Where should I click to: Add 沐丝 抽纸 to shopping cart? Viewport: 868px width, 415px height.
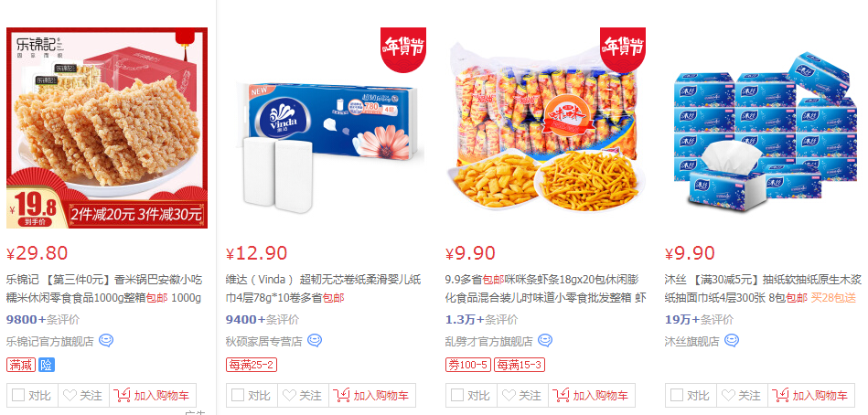811,396
